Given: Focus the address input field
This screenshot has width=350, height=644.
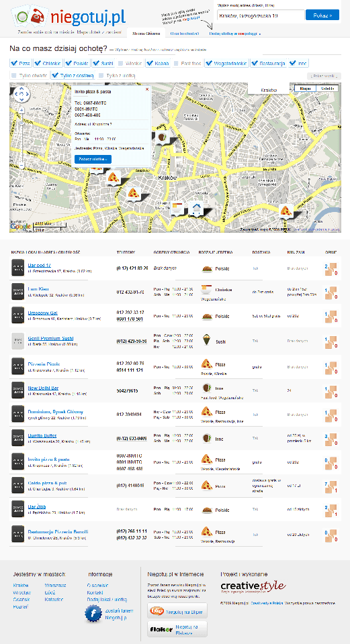Looking at the screenshot, I should [261, 15].
